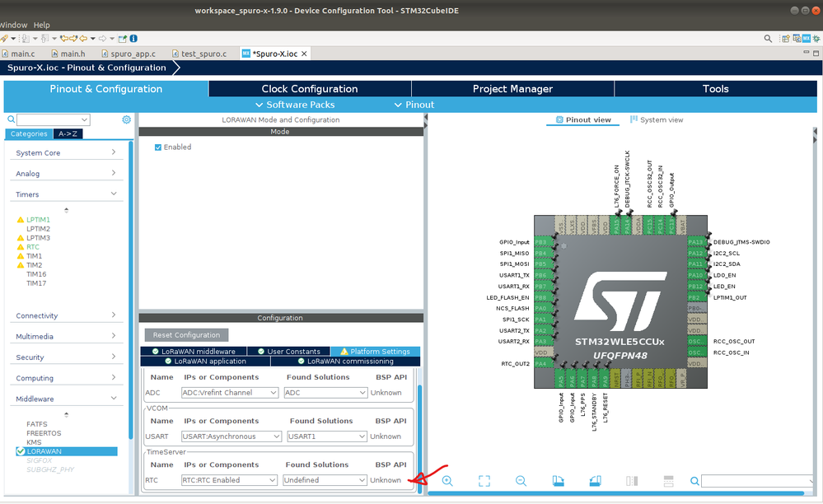
Task: Switch to main.c editor tab
Action: (x=19, y=54)
